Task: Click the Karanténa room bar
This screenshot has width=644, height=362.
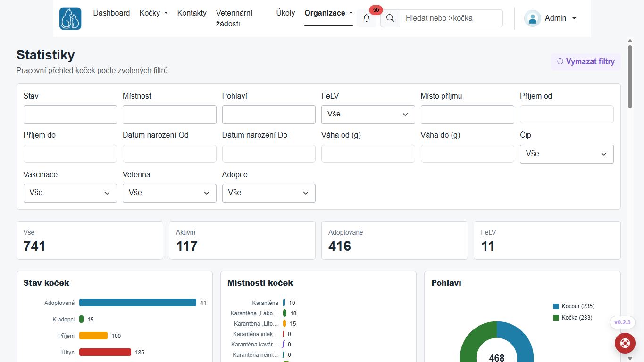Action: (284, 303)
